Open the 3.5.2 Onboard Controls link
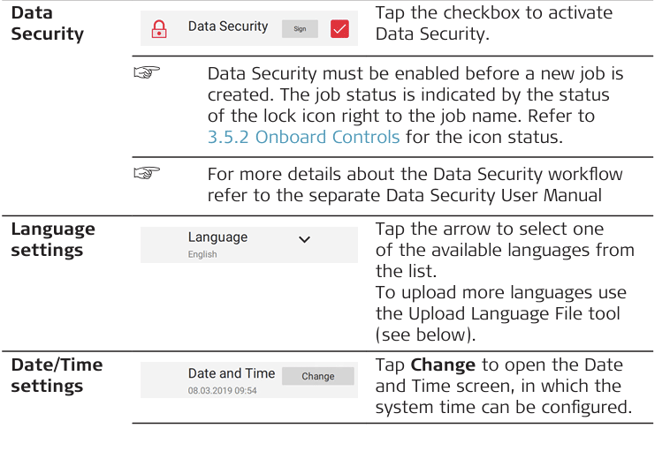The width and height of the screenshot is (670, 451). (303, 137)
